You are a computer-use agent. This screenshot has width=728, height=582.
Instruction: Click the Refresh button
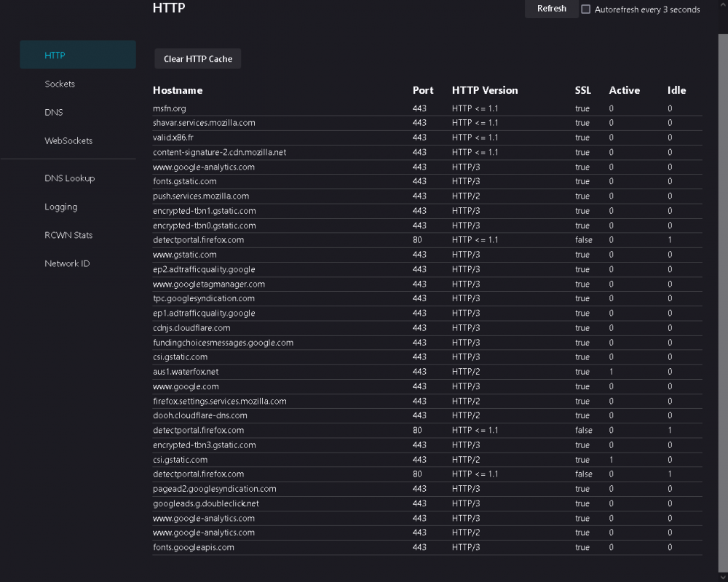click(551, 9)
